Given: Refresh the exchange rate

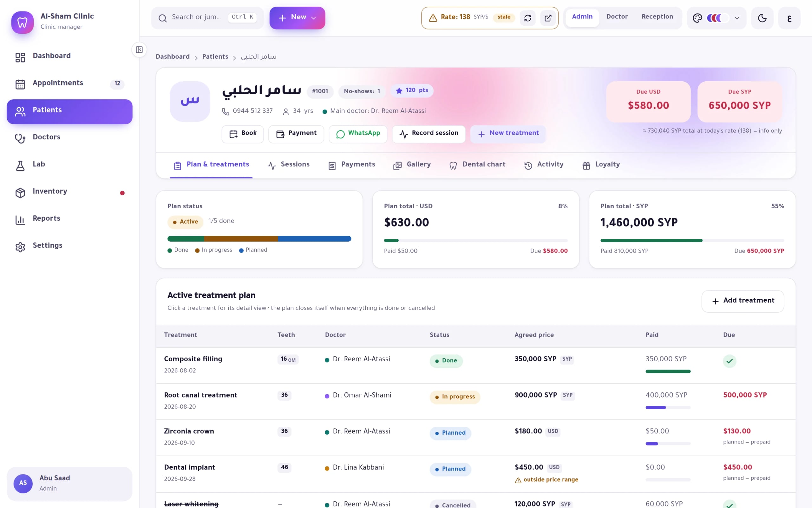Looking at the screenshot, I should (x=527, y=18).
